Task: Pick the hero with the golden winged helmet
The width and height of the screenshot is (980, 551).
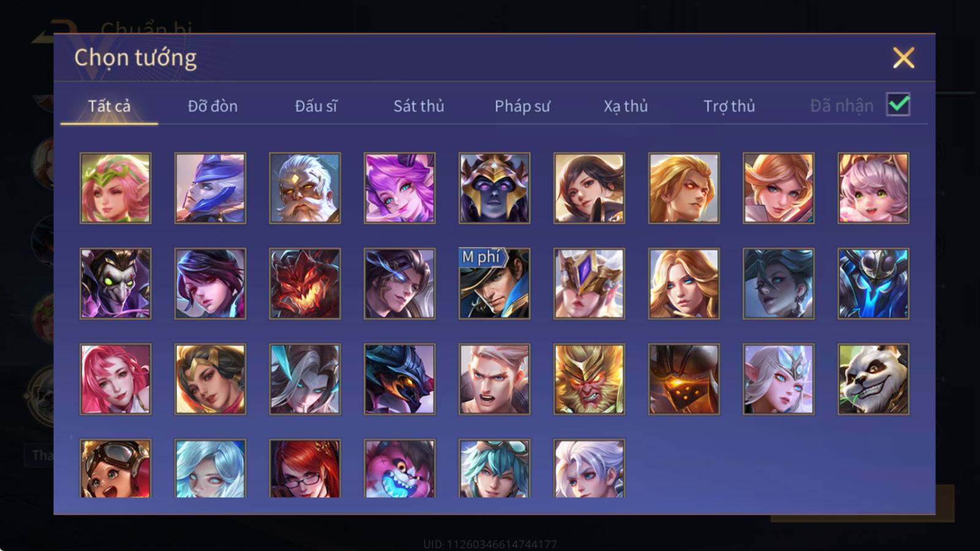Action: pyautogui.click(x=589, y=283)
